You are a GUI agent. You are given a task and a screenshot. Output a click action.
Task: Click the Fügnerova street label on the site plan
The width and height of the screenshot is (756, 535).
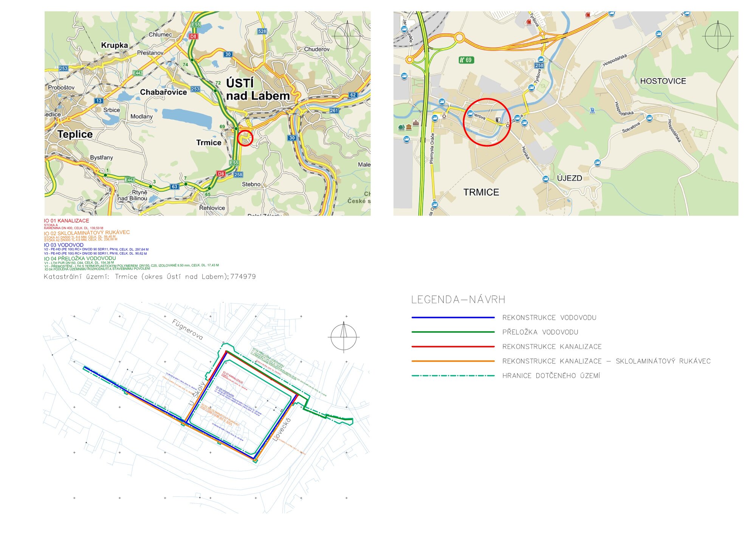point(187,330)
